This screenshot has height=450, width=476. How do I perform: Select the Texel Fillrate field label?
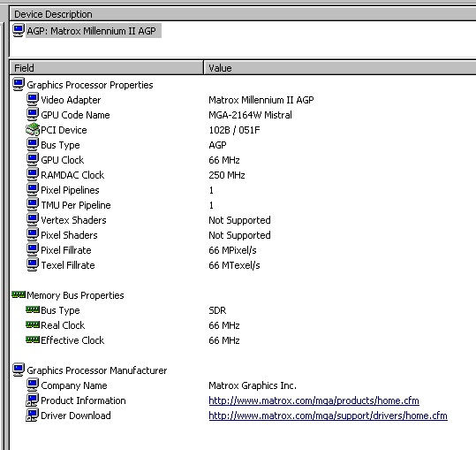(68, 265)
